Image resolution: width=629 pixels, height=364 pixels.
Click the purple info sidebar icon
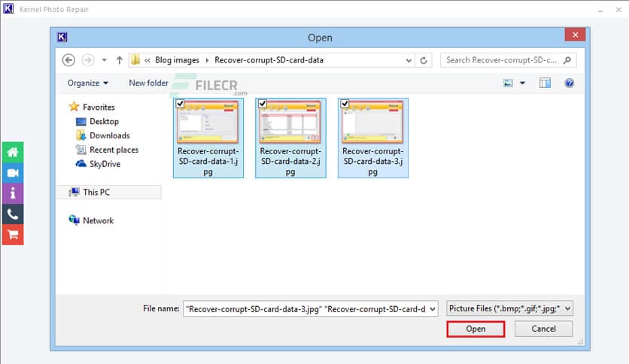[13, 193]
